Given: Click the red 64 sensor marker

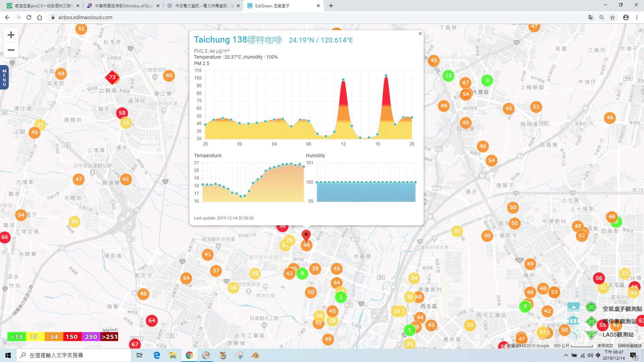Looking at the screenshot, I should coord(152,320).
